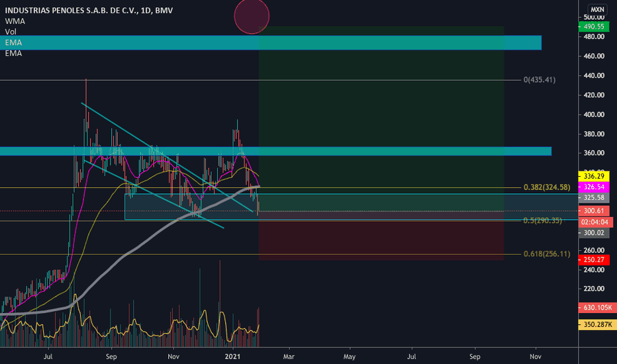
Task: Select the Fibonacci 0.5(290.35) level label
Action: click(x=543, y=220)
